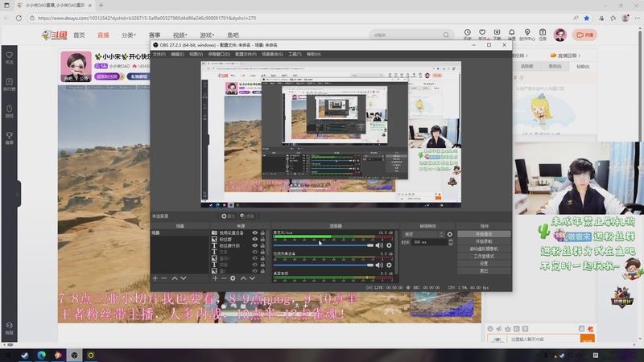Open the 渐变 scene transition dropdown
This screenshot has height=362, width=644.
(x=423, y=234)
